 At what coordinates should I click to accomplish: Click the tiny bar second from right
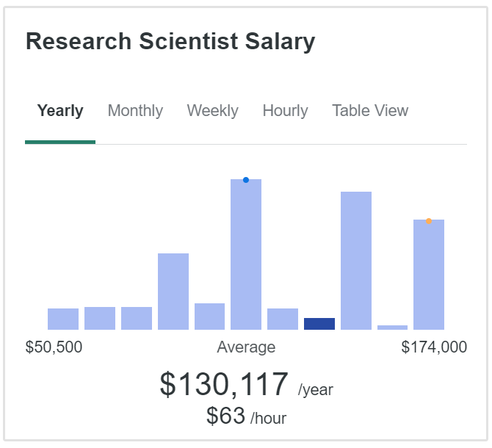click(x=392, y=327)
